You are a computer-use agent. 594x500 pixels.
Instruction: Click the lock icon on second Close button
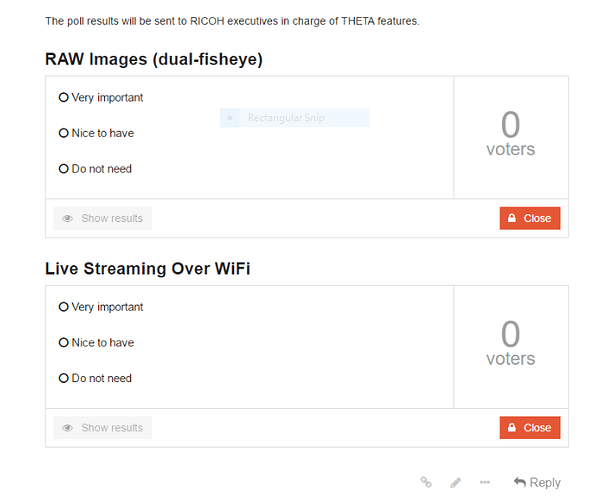512,427
